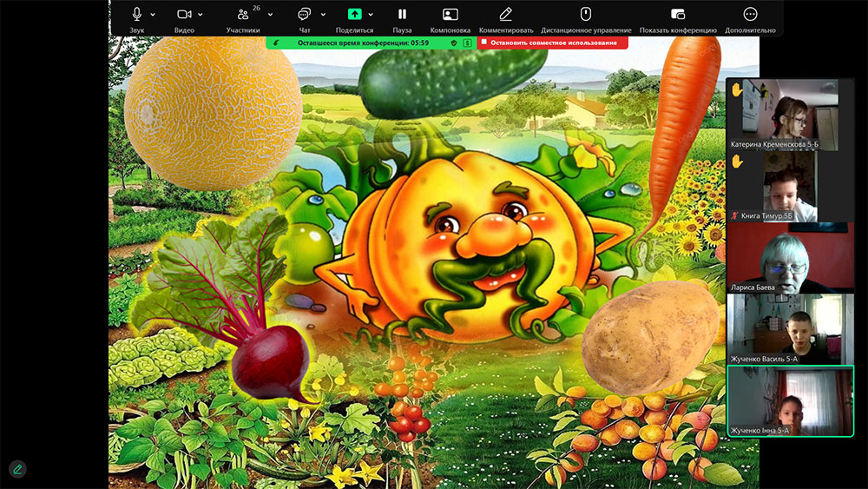Viewport: 868px width, 489px height.
Task: Click the pencil annotation icon at bottom left
Action: (17, 468)
